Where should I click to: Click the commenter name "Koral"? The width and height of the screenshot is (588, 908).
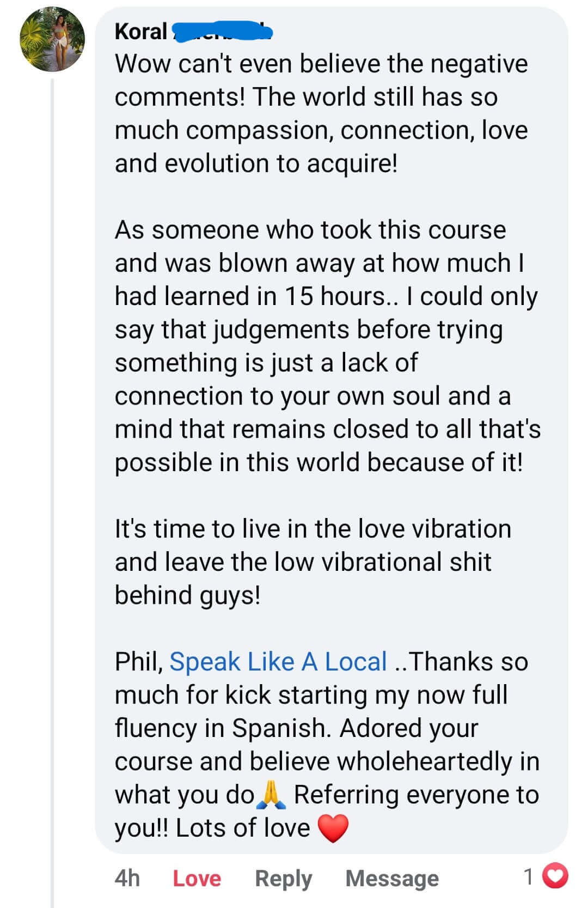pyautogui.click(x=140, y=32)
